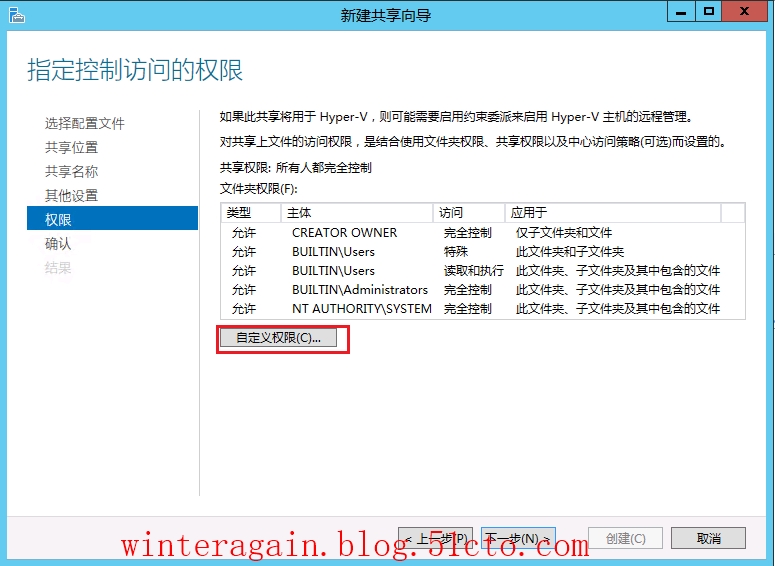The image size is (775, 566).
Task: Click 此文件夹和子文件夹 cell
Action: click(570, 252)
